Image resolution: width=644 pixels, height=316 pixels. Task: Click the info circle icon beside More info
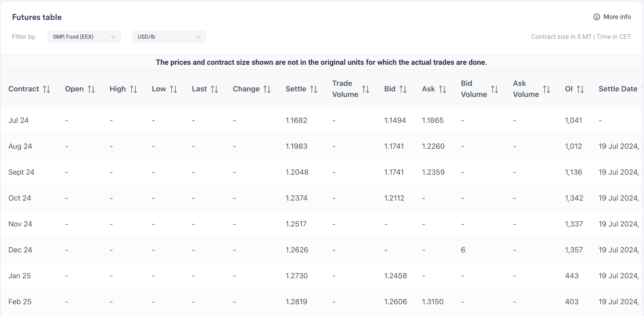[x=597, y=17]
